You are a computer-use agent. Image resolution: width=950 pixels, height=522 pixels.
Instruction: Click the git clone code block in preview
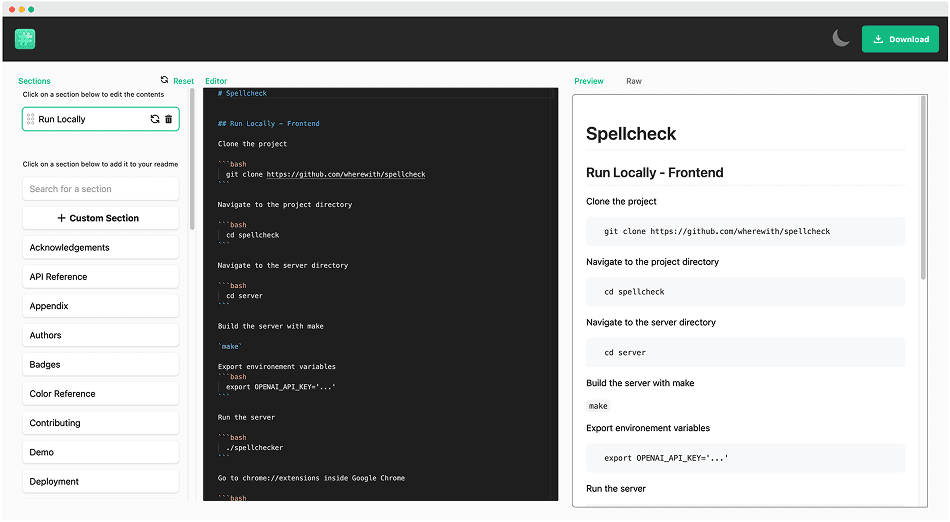(x=746, y=231)
